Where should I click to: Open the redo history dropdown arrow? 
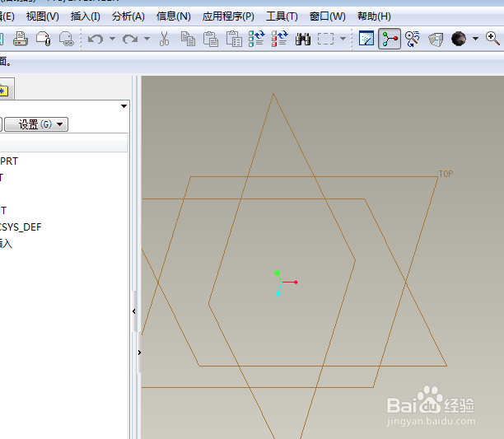(x=147, y=39)
